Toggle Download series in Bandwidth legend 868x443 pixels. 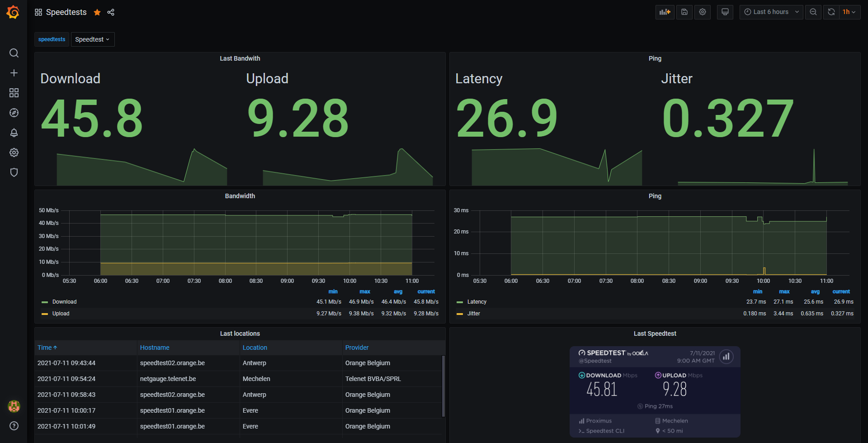click(x=64, y=302)
